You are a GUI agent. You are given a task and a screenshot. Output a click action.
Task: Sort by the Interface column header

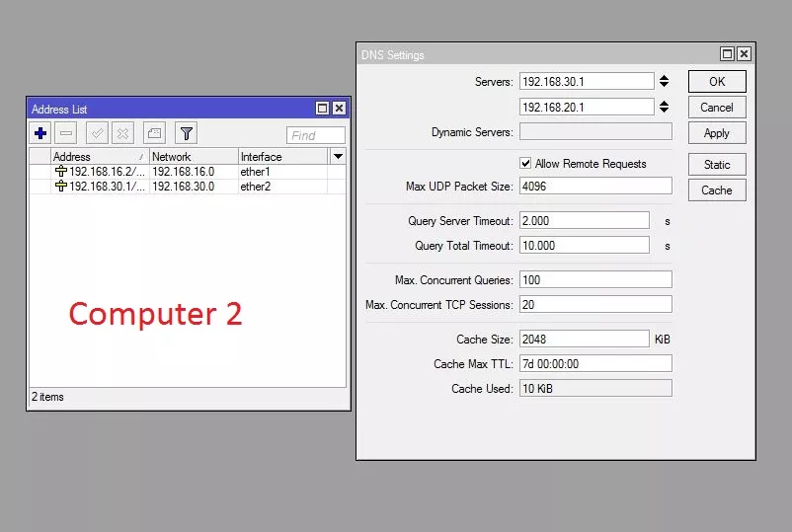point(282,157)
